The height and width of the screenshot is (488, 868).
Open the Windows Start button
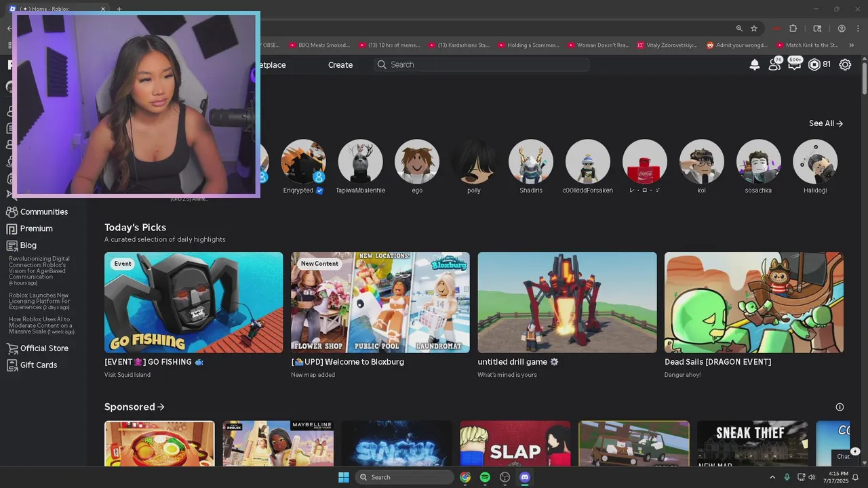point(344,477)
